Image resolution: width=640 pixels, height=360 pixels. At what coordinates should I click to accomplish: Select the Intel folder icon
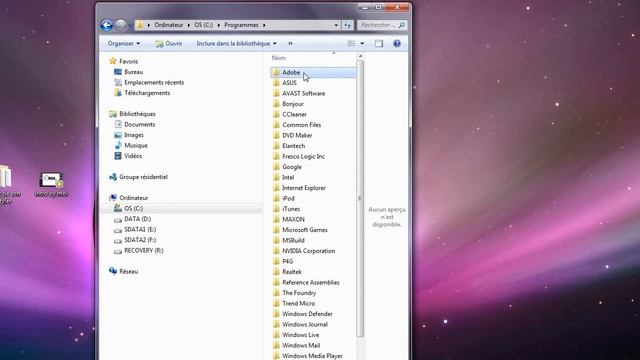point(276,178)
